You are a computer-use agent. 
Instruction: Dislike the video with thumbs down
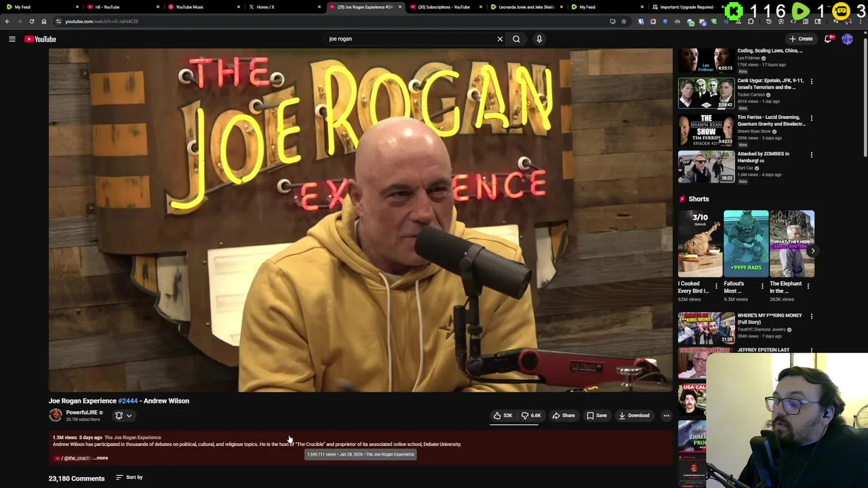click(531, 415)
